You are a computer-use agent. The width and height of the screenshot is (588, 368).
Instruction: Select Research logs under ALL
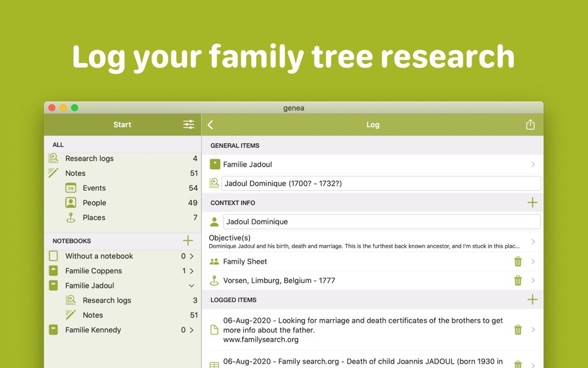tap(123, 159)
